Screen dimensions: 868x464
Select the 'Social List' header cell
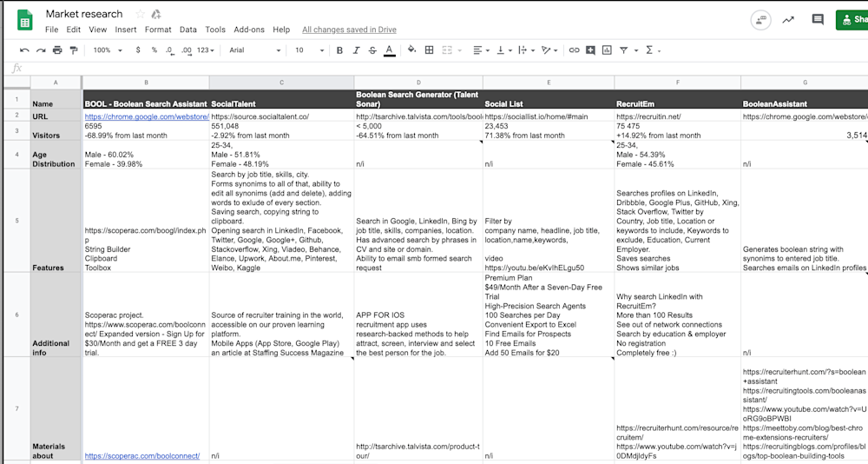coord(549,99)
